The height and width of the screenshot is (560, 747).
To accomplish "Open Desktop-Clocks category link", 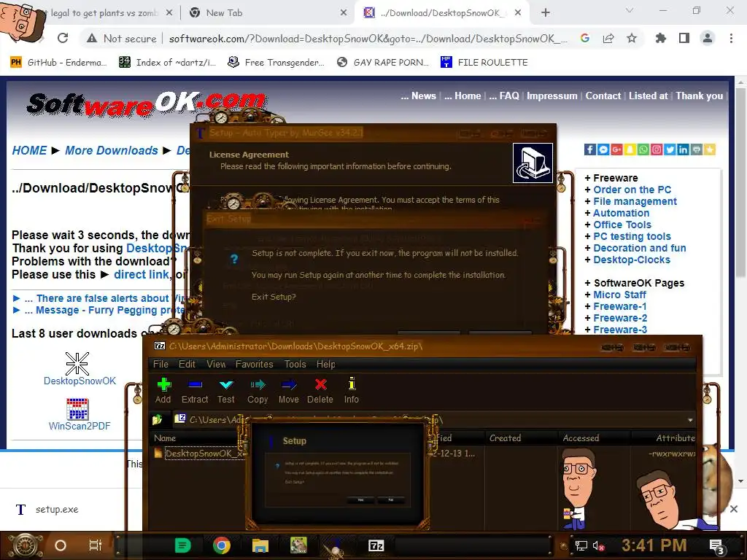I will pyautogui.click(x=632, y=260).
